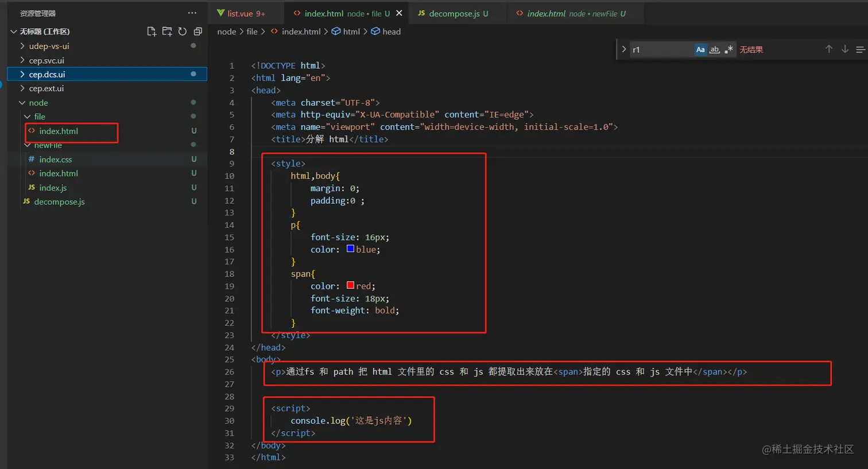
Task: Expand the cep.dcs.ui folder
Action: pyautogui.click(x=22, y=74)
